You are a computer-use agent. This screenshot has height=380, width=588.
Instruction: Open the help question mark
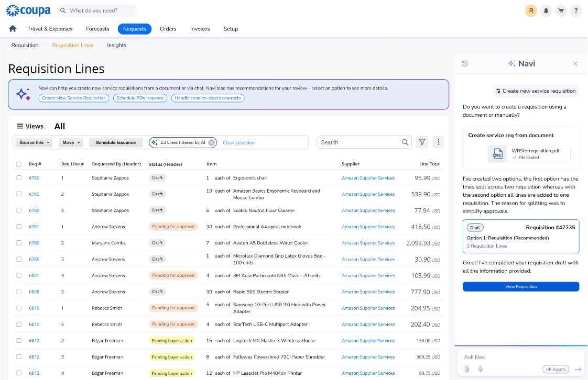575,11
